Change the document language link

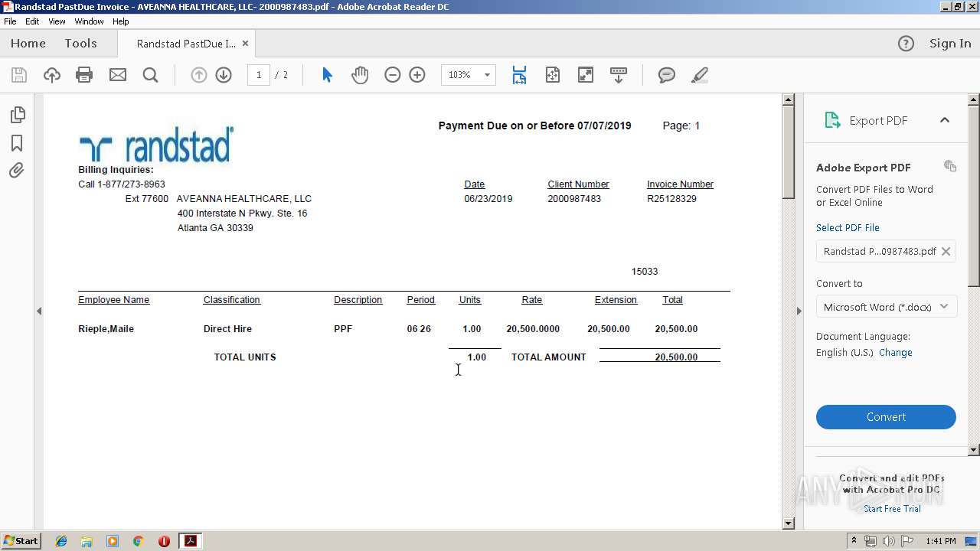(x=895, y=353)
